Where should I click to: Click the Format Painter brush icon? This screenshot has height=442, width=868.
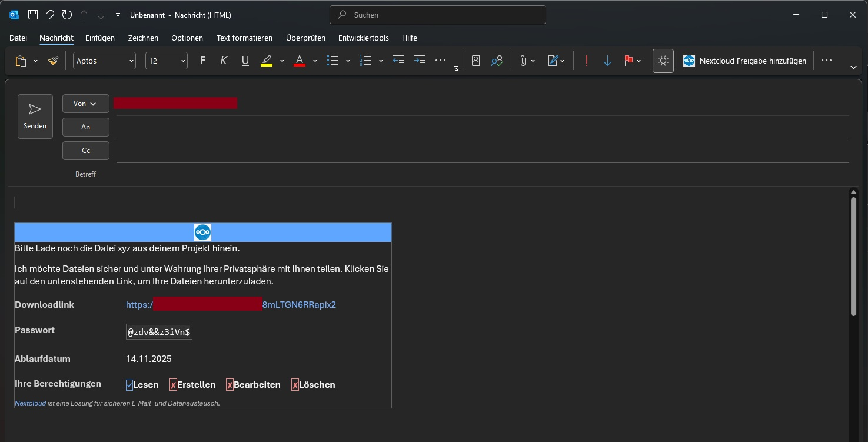[x=53, y=61]
